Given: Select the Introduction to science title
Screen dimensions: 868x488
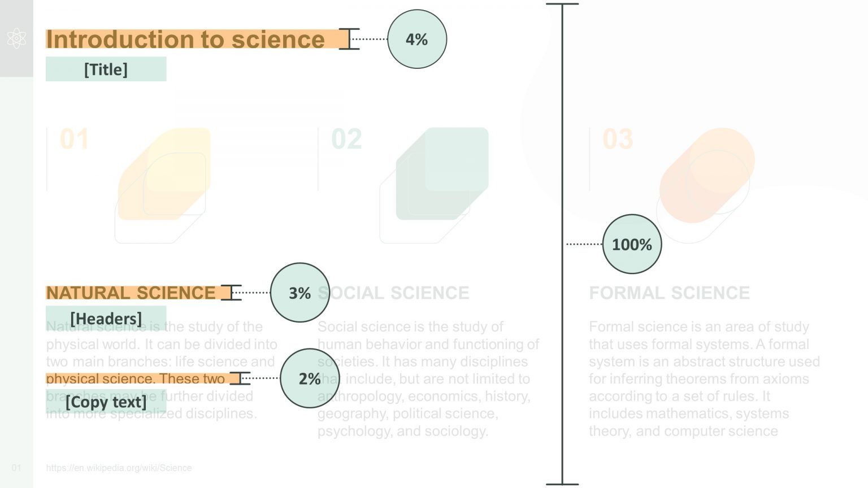Looking at the screenshot, I should pos(185,40).
